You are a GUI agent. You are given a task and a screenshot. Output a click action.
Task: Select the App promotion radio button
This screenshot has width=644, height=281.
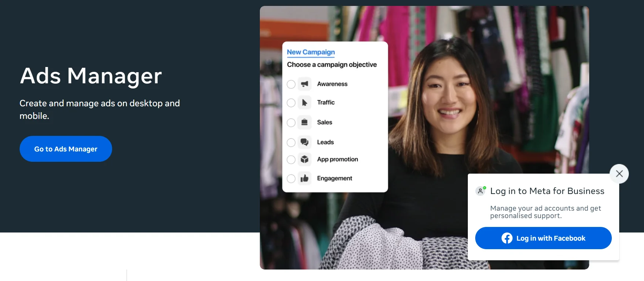click(x=291, y=160)
